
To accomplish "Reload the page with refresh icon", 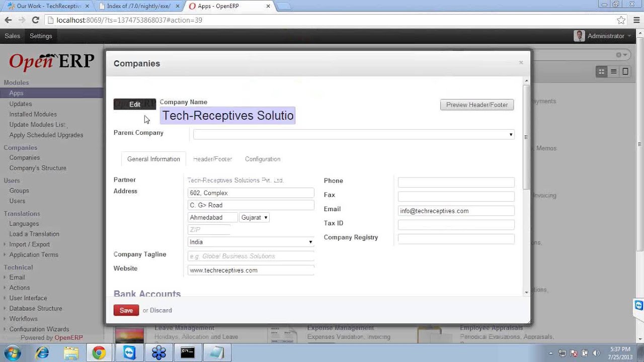I will click(35, 20).
